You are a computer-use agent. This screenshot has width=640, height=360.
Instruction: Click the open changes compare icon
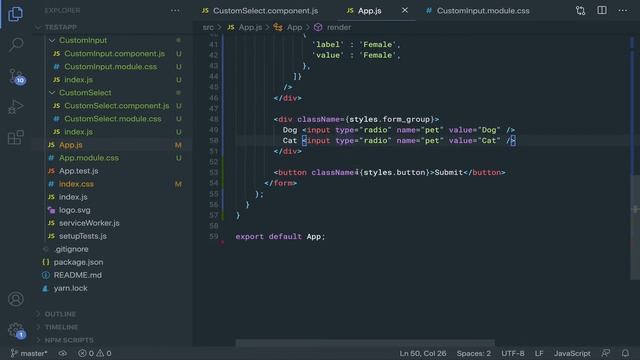pos(580,11)
